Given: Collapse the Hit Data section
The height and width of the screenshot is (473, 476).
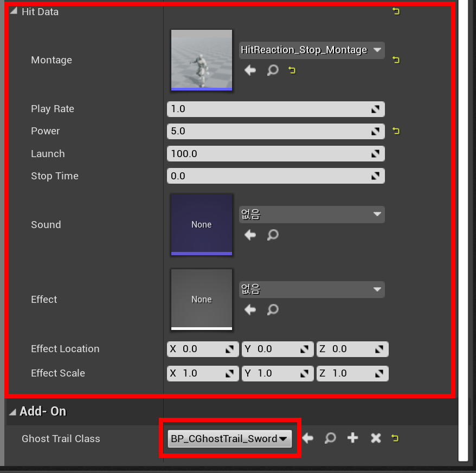Looking at the screenshot, I should 14,11.
